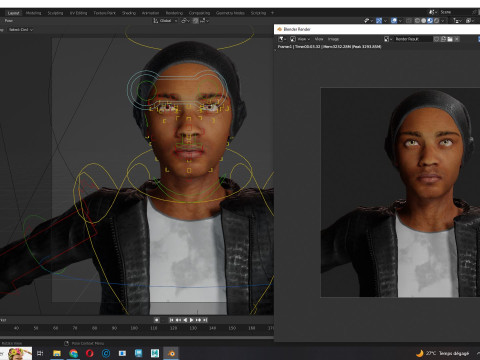Toggle the snapping magnet button

[x=195, y=21]
